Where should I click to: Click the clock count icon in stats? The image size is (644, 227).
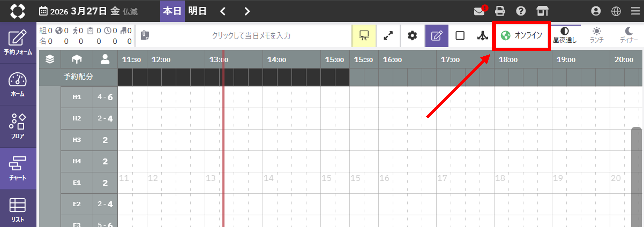(108, 31)
